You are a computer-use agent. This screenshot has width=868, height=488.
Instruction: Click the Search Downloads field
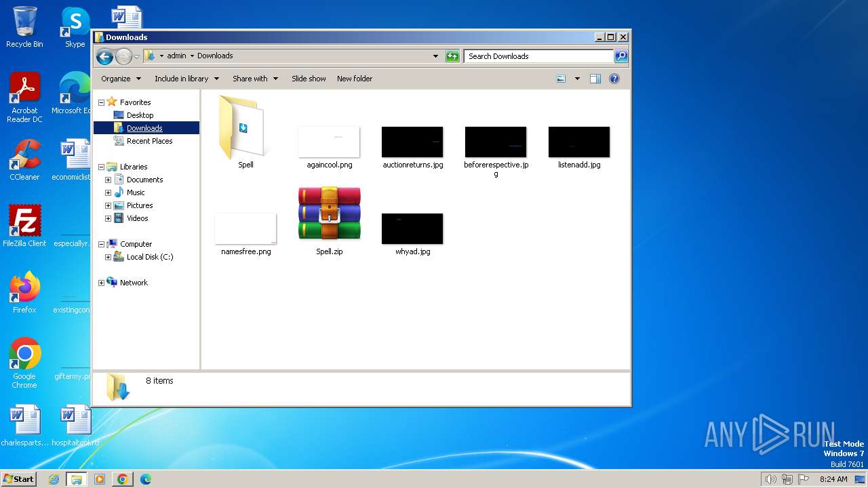539,56
